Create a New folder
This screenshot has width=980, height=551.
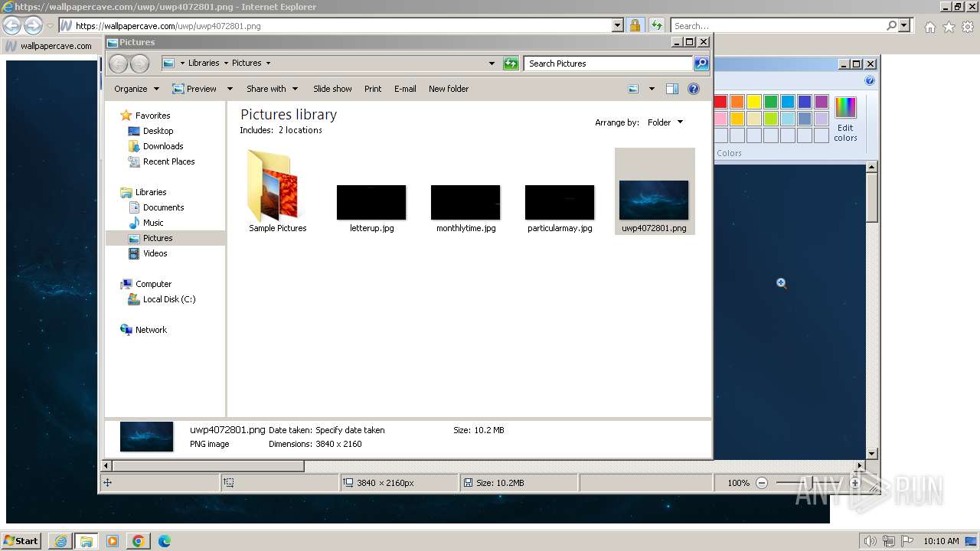click(x=449, y=89)
